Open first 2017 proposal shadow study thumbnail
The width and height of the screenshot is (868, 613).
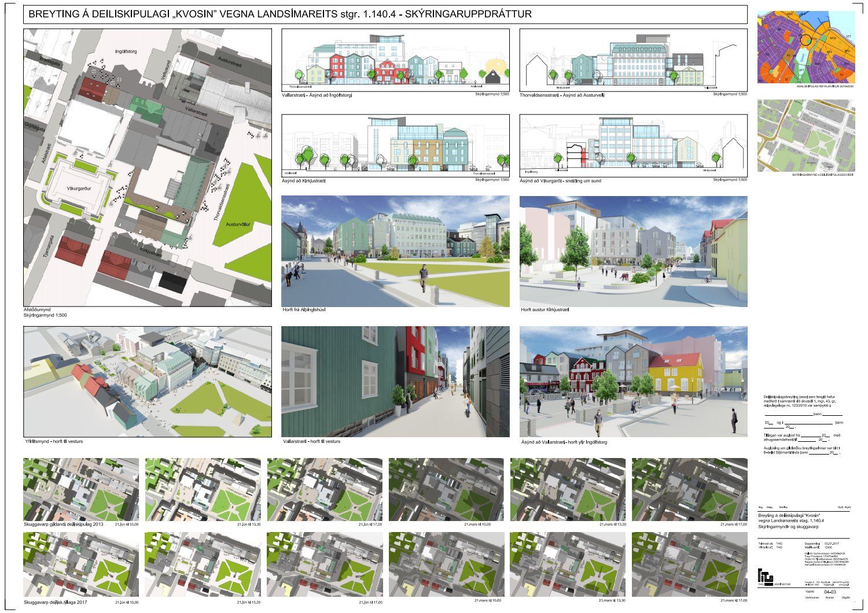pos(81,564)
